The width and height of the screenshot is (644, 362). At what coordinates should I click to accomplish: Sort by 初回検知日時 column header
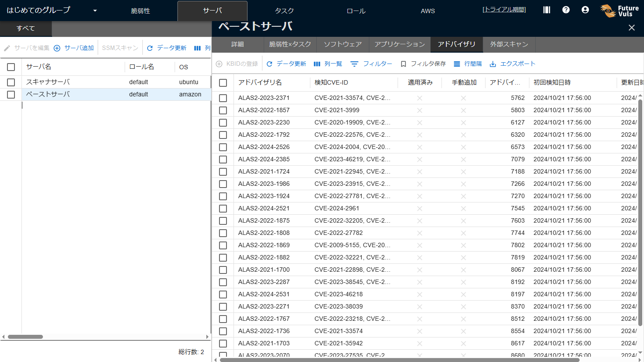point(552,82)
